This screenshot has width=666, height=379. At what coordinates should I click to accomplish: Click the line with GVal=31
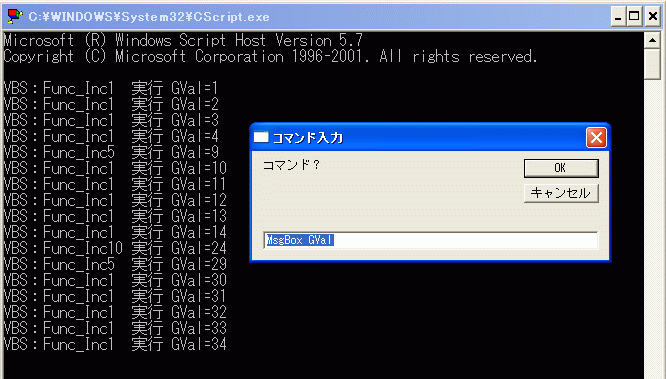[x=115, y=297]
